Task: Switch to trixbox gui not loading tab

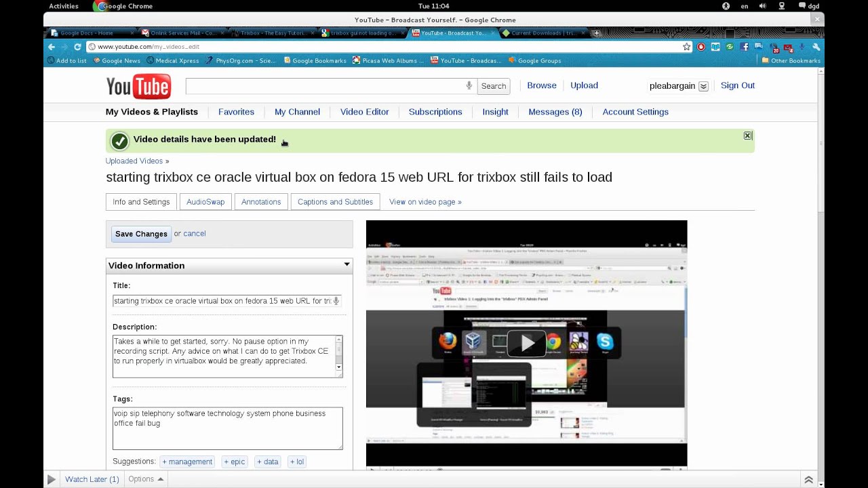Action: pos(363,33)
